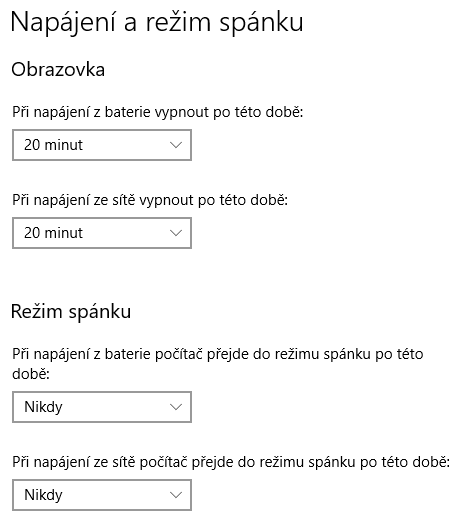
Task: Click chevron arrow in battery sleep dropdown
Action: [x=176, y=407]
